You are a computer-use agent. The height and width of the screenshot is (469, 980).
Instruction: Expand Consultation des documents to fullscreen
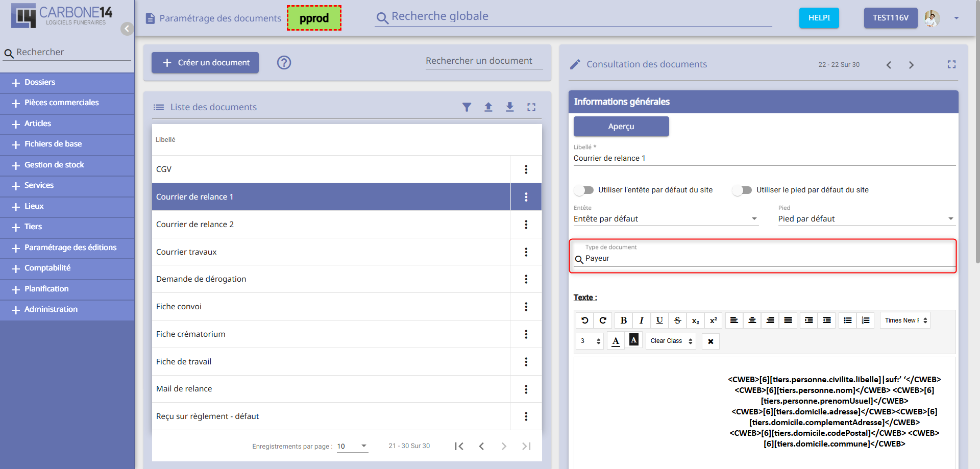point(951,64)
